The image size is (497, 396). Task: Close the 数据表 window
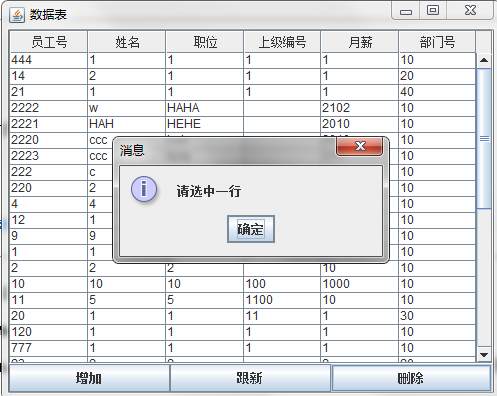(x=470, y=11)
